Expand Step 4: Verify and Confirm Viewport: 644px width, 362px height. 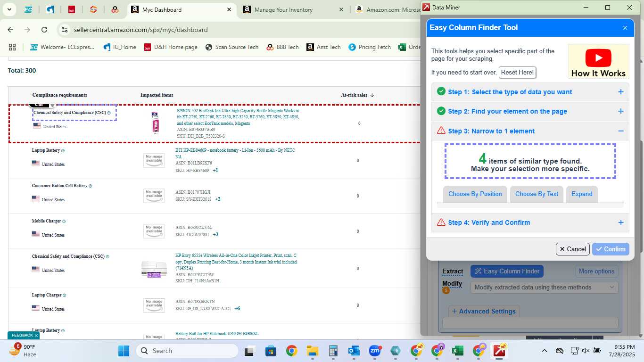coord(530,222)
